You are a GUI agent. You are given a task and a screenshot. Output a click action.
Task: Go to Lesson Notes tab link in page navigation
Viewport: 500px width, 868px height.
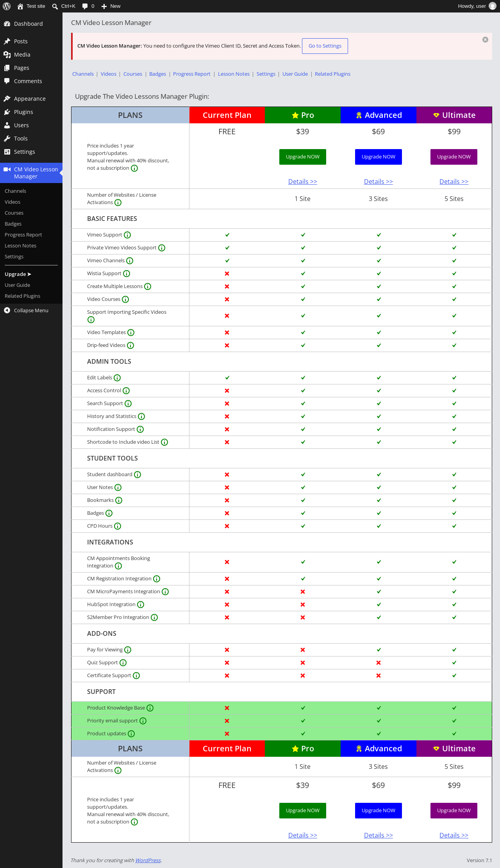(234, 74)
